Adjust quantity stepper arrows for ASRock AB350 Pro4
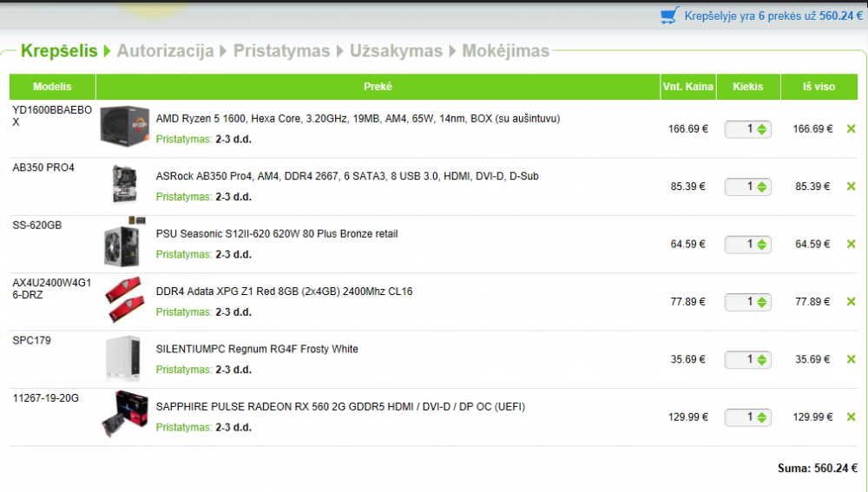 point(762,187)
